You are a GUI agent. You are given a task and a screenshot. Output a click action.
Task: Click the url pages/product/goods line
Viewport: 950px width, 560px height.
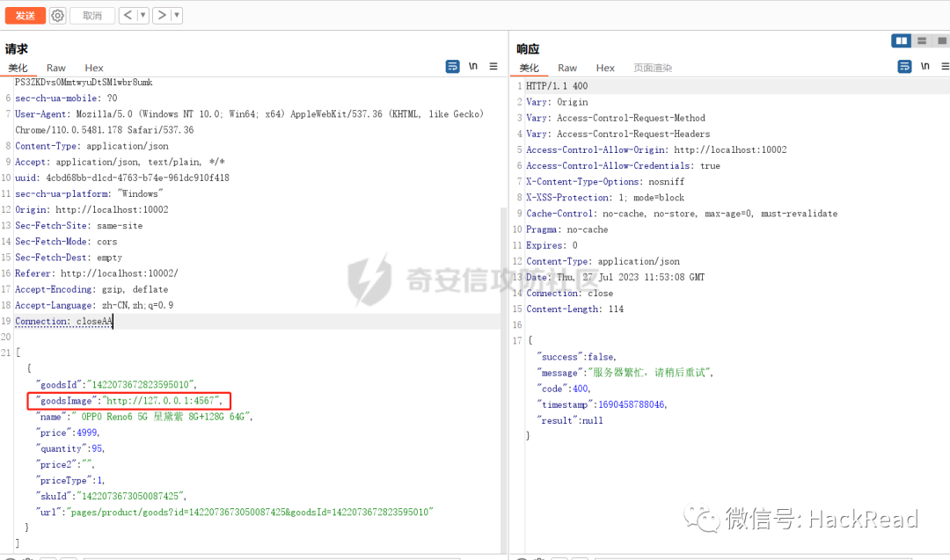click(235, 513)
